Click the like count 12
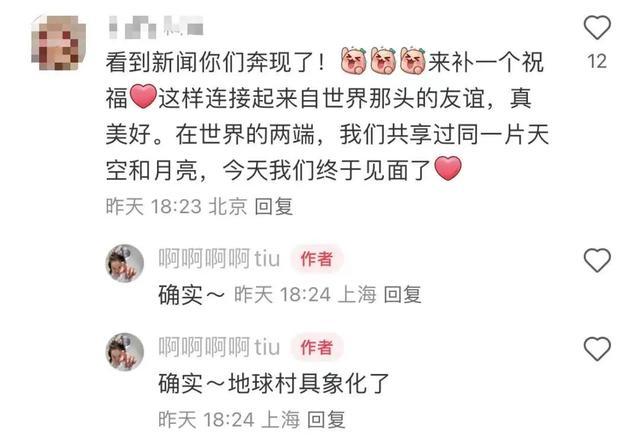The height and width of the screenshot is (445, 640). (597, 61)
